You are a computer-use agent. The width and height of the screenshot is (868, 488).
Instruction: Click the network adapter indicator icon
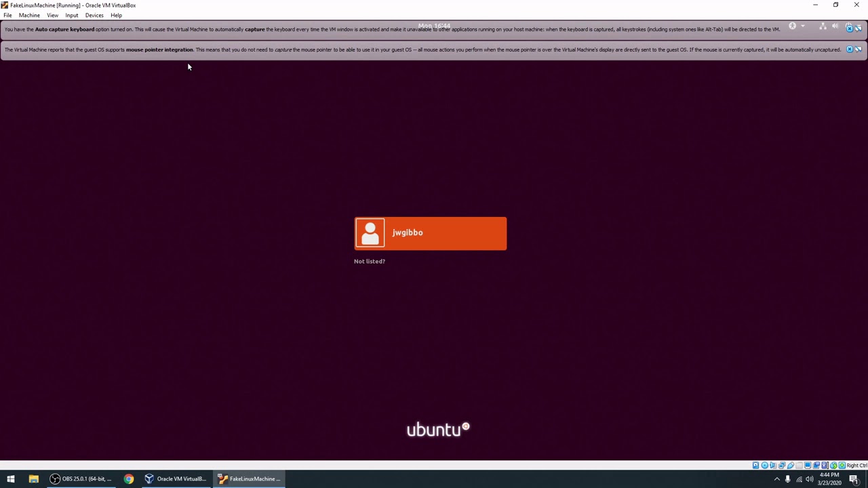(782, 465)
